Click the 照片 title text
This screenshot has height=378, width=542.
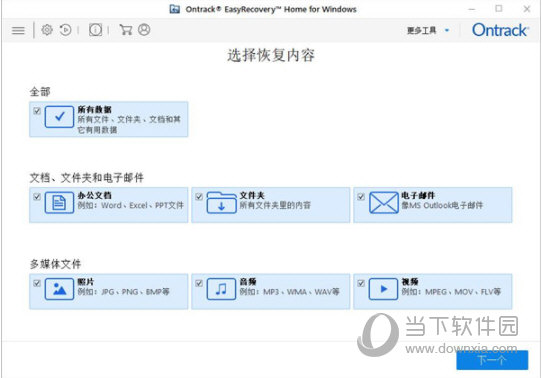coord(86,282)
